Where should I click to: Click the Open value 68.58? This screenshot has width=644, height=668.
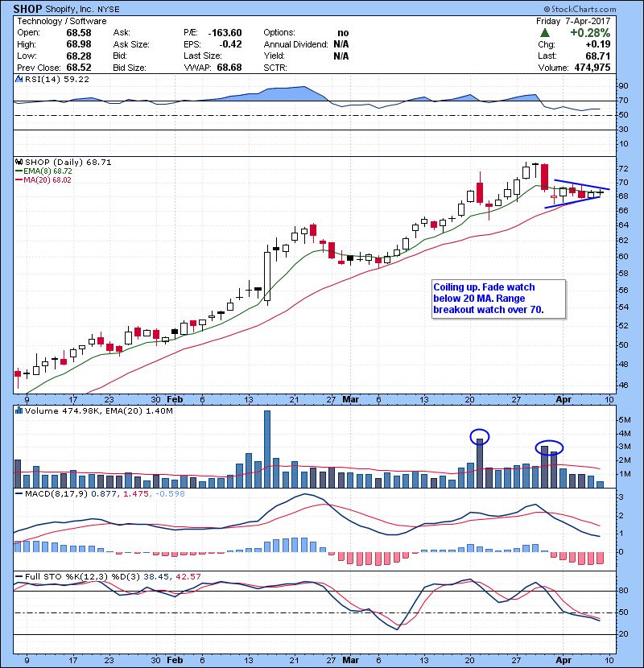point(78,33)
